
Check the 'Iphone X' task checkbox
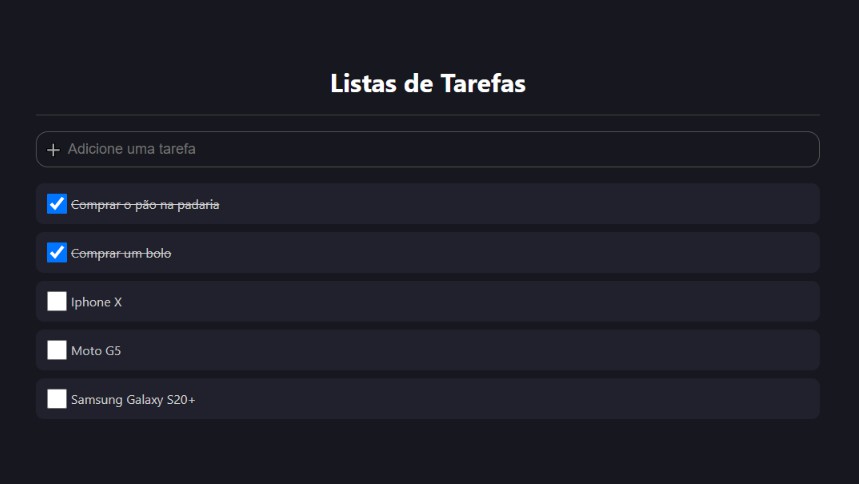click(x=57, y=301)
